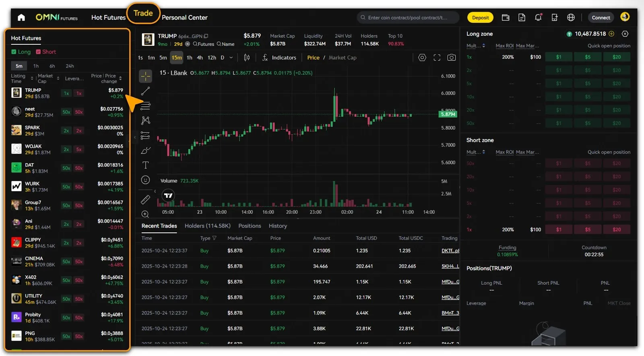Image resolution: width=644 pixels, height=356 pixels.
Task: Open the chart Indicators menu
Action: click(279, 58)
